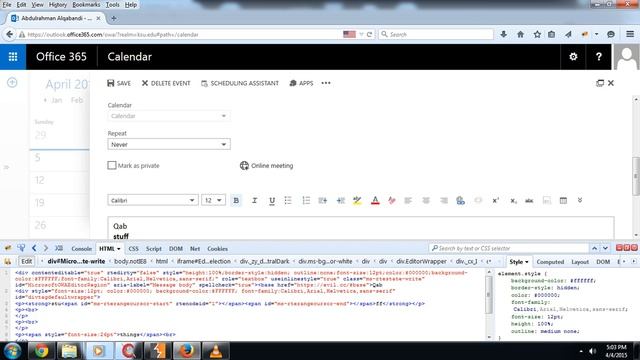Insert a hyperlink
This screenshot has height=360, width=640.
point(460,200)
